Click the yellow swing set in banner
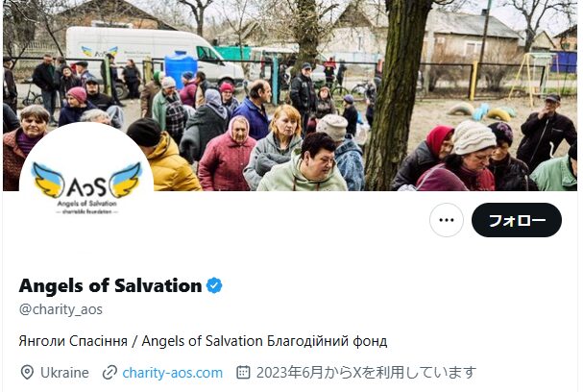583x392 pixels. [x=527, y=76]
